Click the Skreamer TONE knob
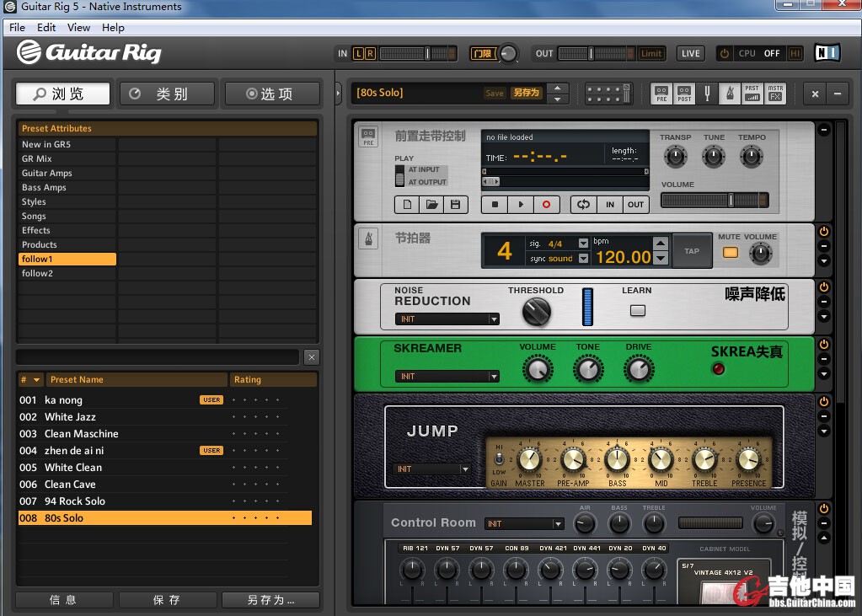Viewport: 862px width, 616px height. coord(588,369)
